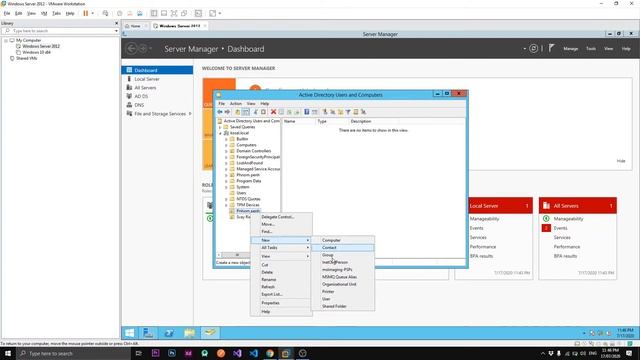Expand the Saved Queries tree node

point(220,127)
